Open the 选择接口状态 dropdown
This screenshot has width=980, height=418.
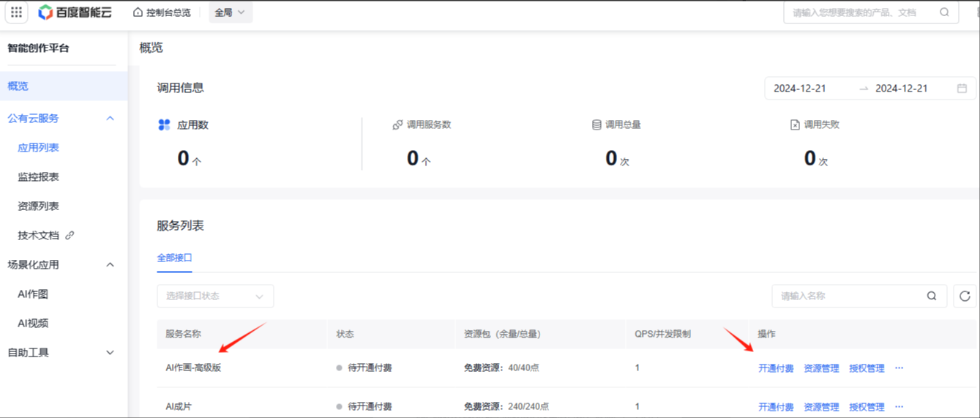click(x=215, y=296)
